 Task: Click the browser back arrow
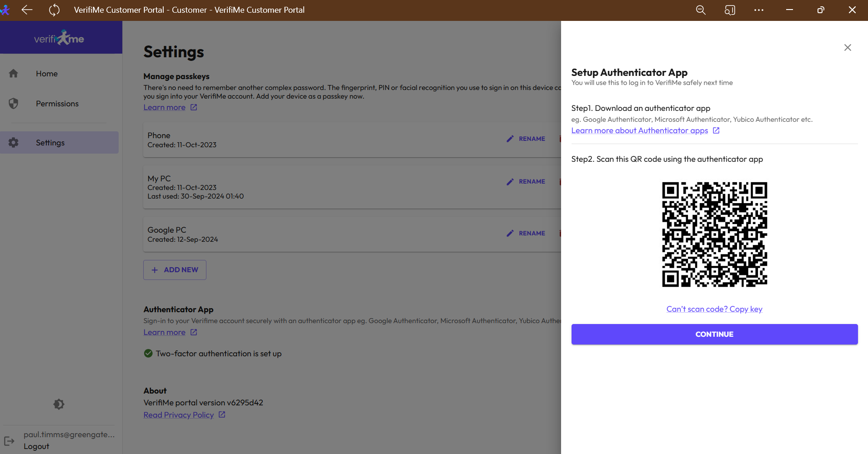point(27,10)
